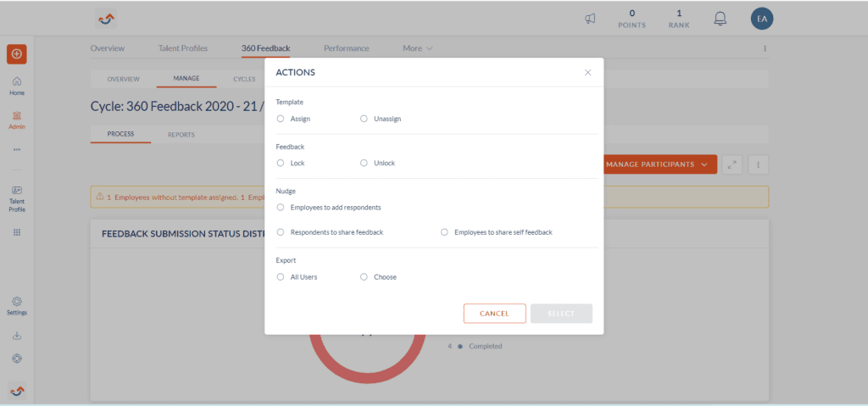The width and height of the screenshot is (868, 406).
Task: Select Assign template radio button
Action: tap(280, 119)
